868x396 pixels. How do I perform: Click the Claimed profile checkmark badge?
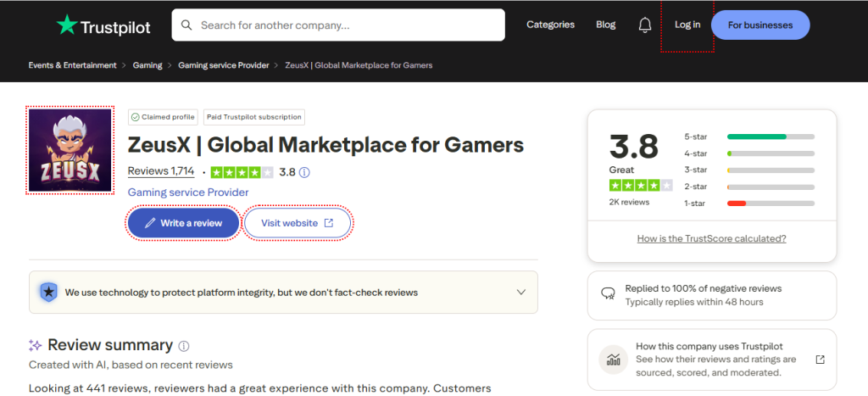point(162,117)
